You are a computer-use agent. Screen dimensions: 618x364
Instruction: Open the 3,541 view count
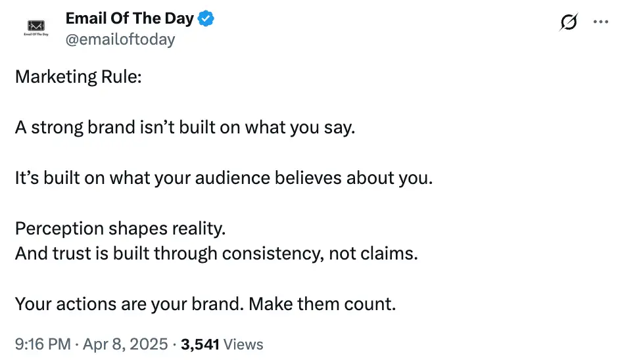[200, 345]
